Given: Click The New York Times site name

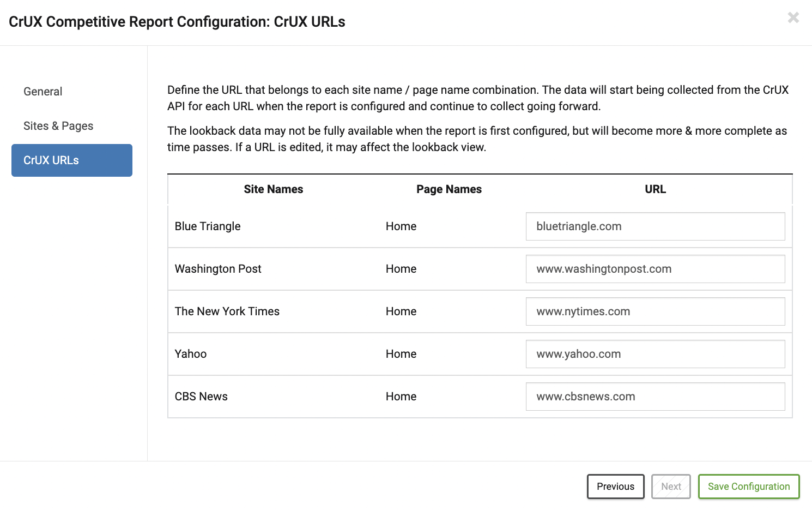Looking at the screenshot, I should coord(227,311).
